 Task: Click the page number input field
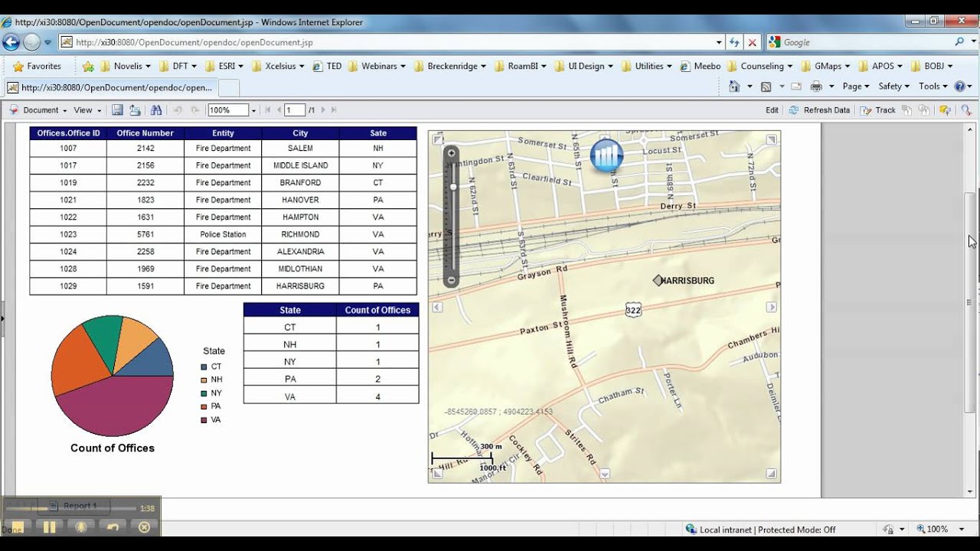click(x=295, y=110)
